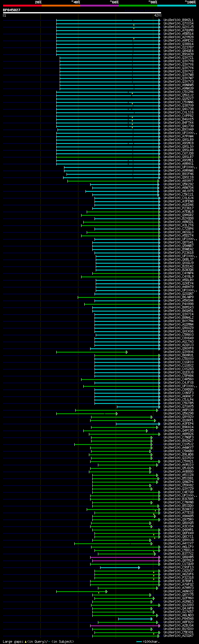
Task: Click the white query sequence bar
Action: pyautogui.click(x=82, y=13)
